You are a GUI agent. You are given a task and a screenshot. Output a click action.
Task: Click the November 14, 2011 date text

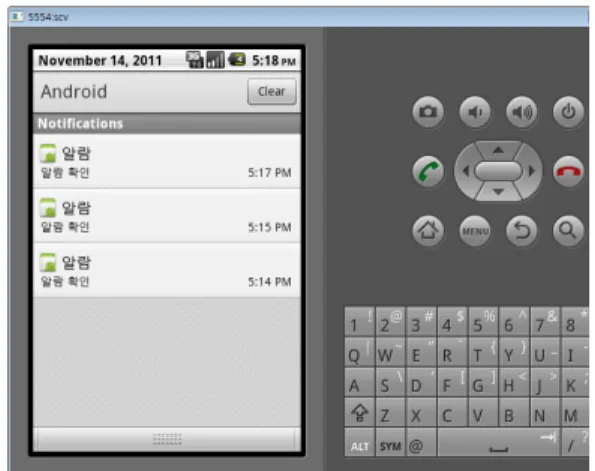[100, 60]
